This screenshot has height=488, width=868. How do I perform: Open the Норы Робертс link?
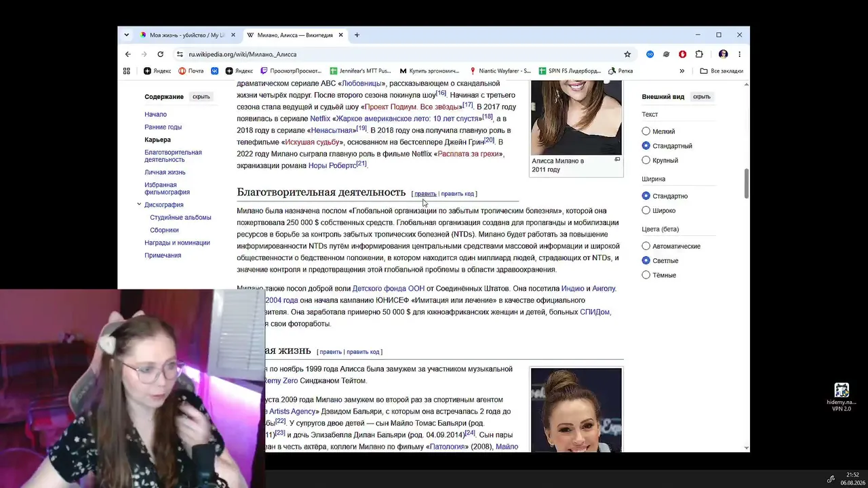(332, 165)
